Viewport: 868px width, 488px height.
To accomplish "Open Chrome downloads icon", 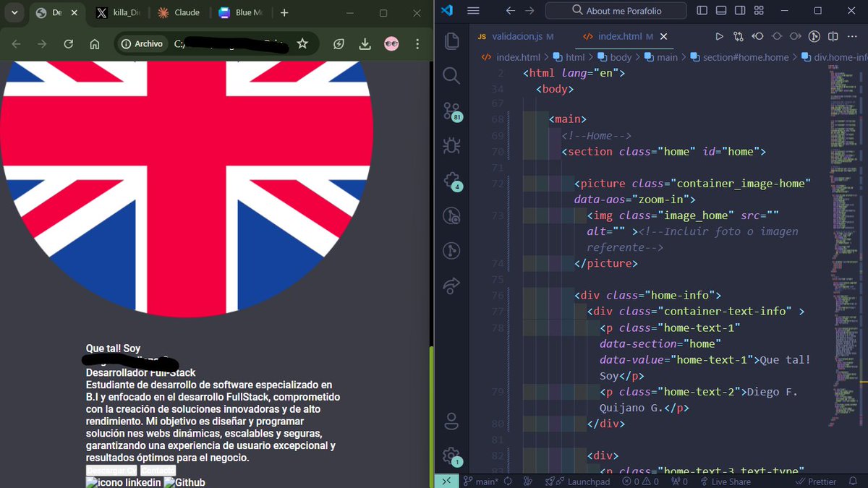I will (x=365, y=44).
